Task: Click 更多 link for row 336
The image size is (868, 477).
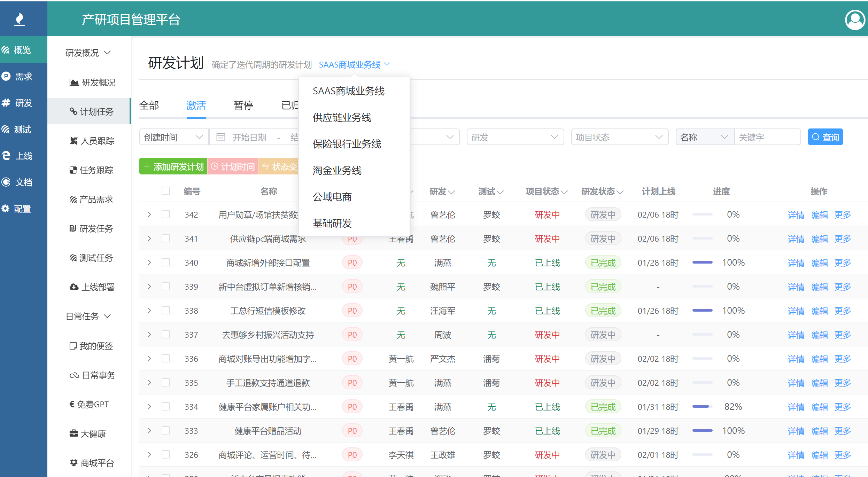Action: pyautogui.click(x=843, y=359)
